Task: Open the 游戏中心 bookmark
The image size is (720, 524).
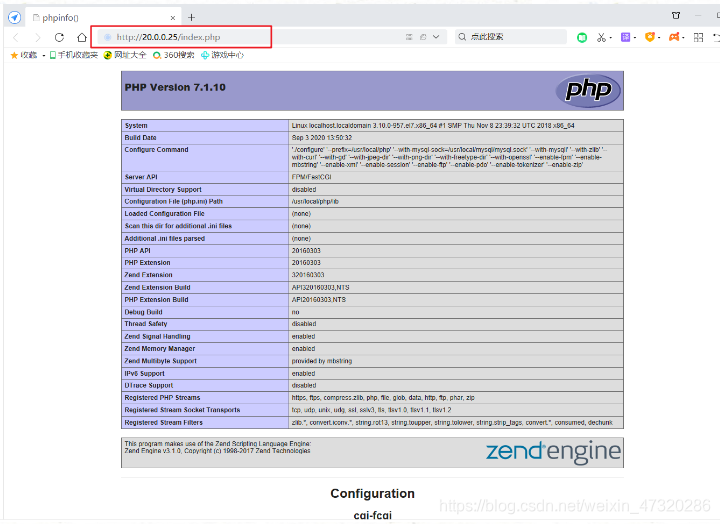Action: pyautogui.click(x=223, y=55)
